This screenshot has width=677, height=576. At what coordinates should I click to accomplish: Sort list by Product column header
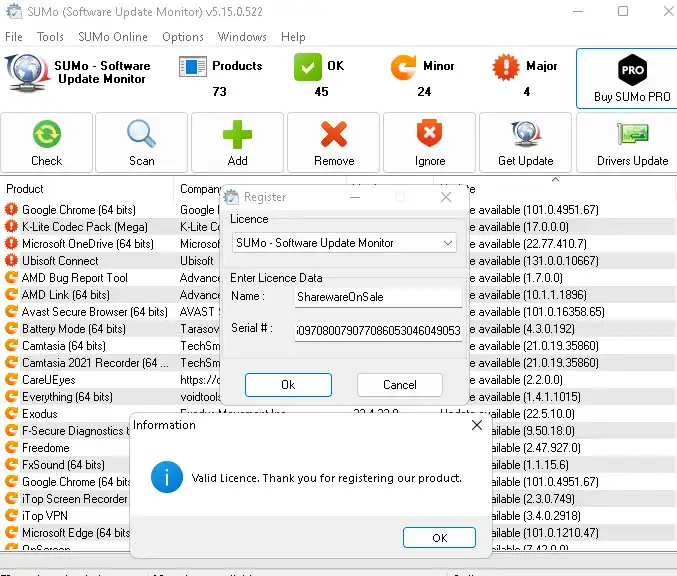point(60,189)
